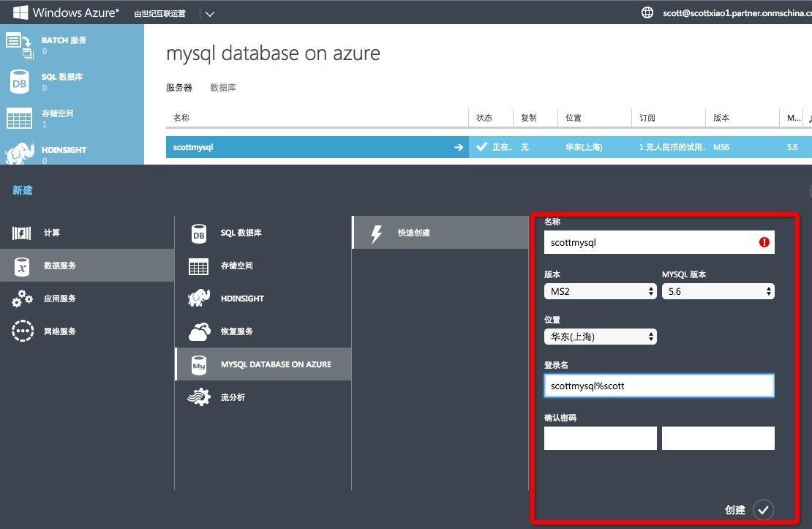
Task: Click the 创建 check mark circle
Action: tap(763, 510)
